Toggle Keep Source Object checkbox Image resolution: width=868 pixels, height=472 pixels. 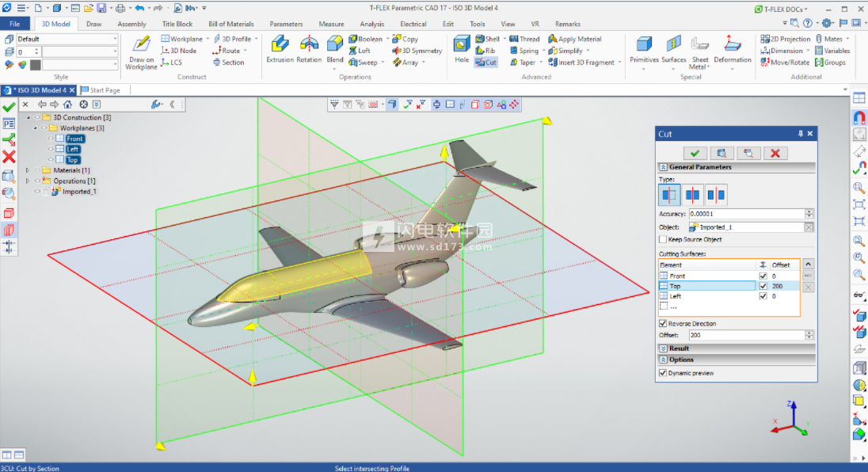(x=663, y=240)
